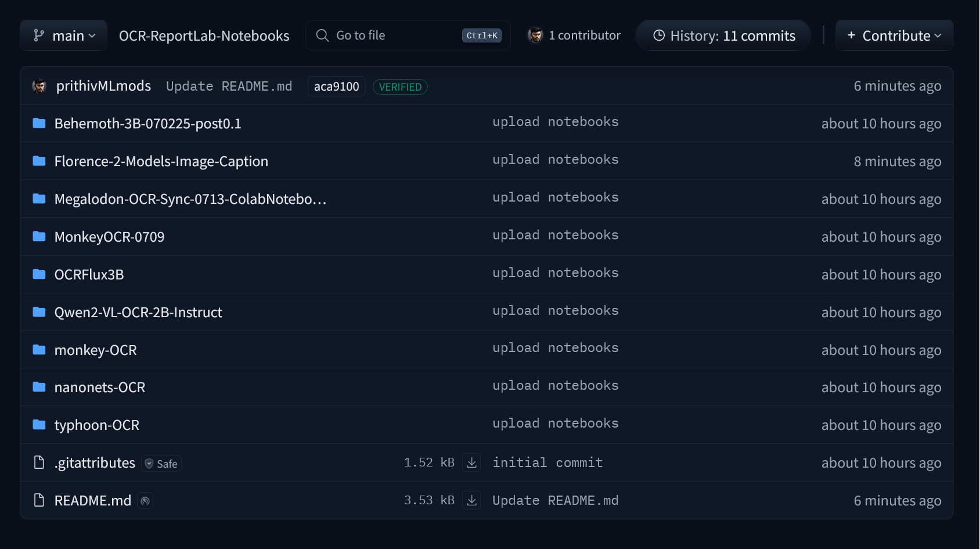
Task: Focus the Go to file search field
Action: [x=408, y=35]
